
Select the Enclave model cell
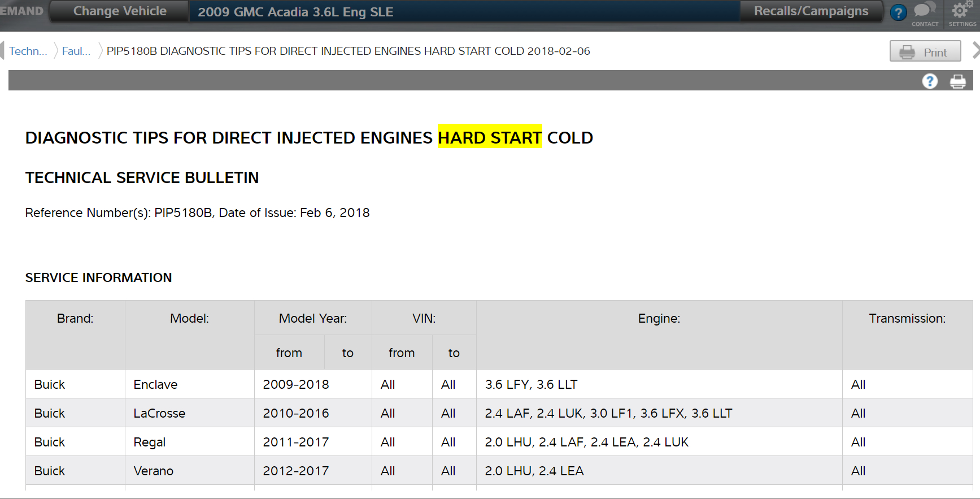point(155,384)
